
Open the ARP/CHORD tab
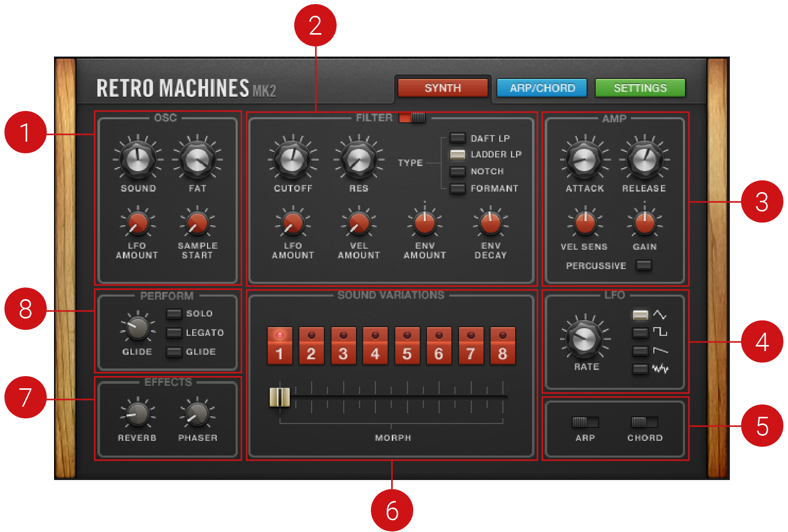tap(542, 88)
